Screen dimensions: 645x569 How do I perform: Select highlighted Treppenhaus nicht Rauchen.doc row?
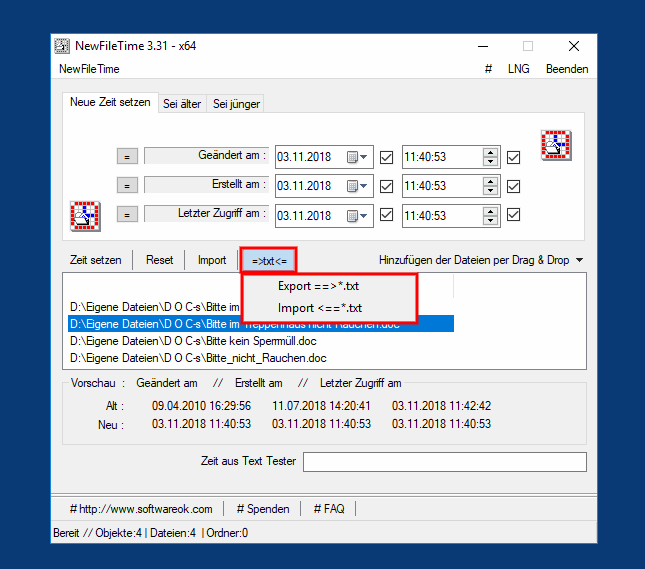coord(261,324)
